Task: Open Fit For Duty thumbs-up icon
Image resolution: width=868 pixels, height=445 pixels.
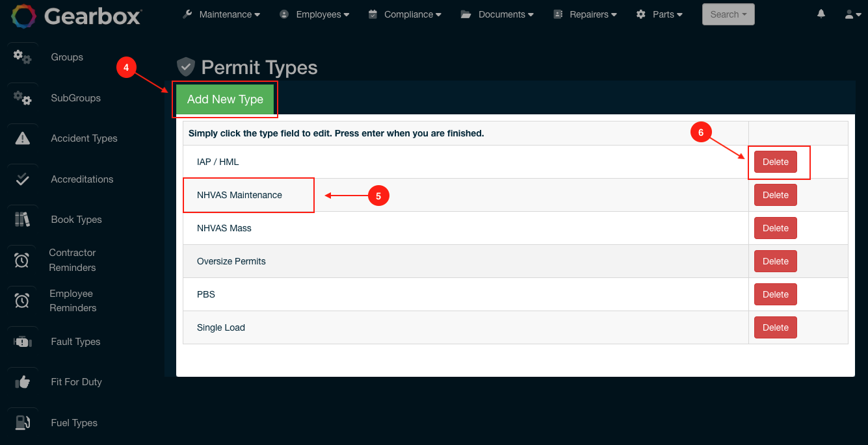Action: 22,382
